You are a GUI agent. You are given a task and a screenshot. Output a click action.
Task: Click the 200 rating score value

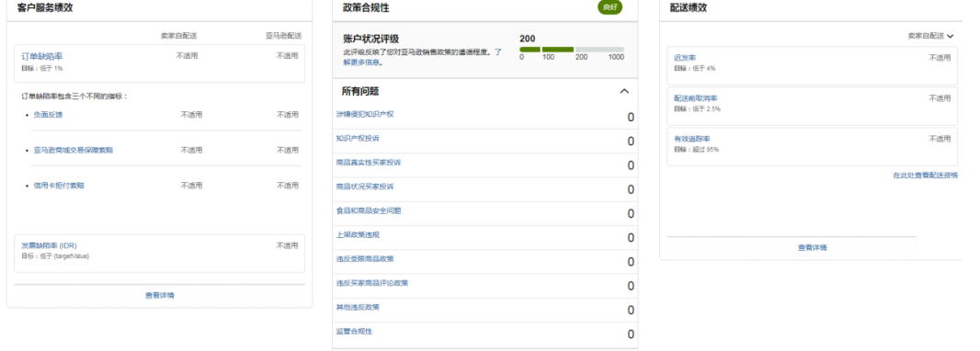tap(527, 39)
